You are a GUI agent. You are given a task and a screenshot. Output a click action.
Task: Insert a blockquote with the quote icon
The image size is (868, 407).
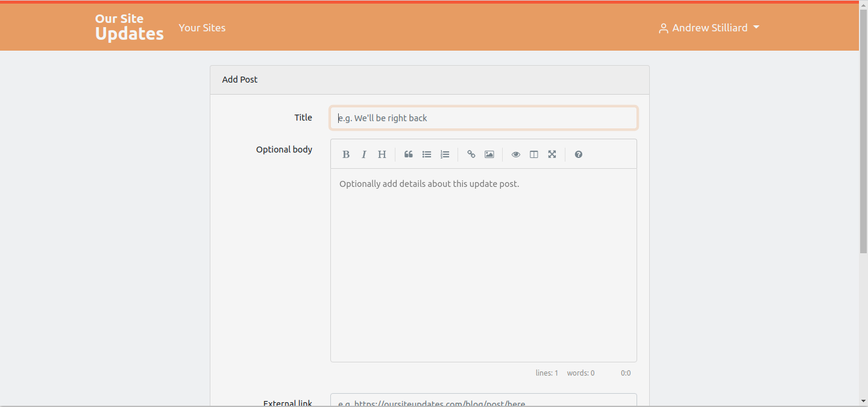[x=409, y=154]
